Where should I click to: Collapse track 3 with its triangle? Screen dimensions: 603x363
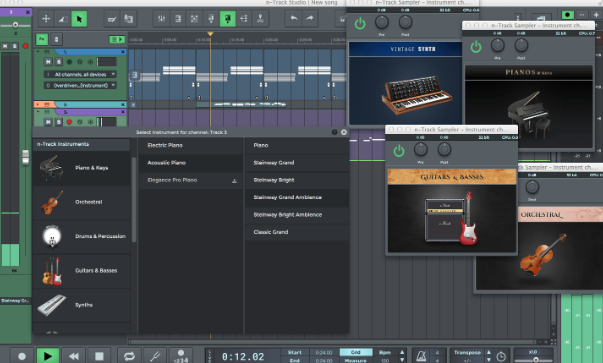pyautogui.click(x=38, y=112)
